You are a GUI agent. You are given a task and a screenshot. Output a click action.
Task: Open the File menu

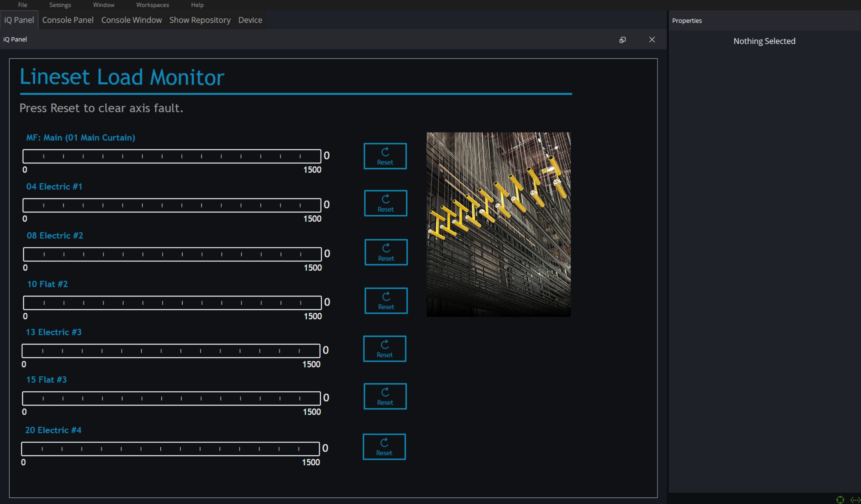[x=23, y=5]
